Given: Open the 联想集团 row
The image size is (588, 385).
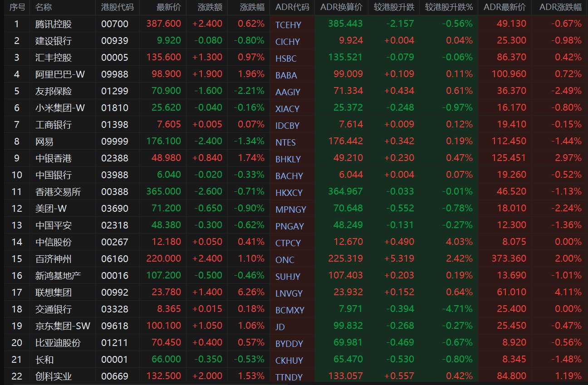Looking at the screenshot, I should 294,292.
